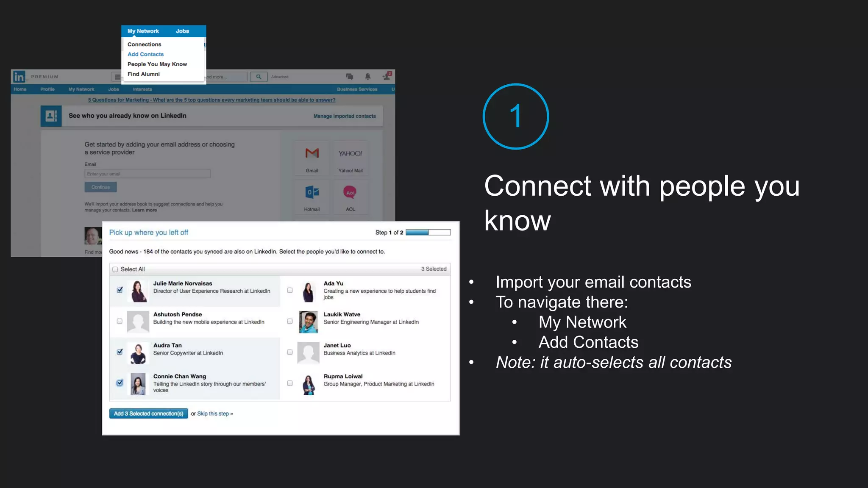Check the Ada Yu checkbox
This screenshot has height=488, width=868.
tap(290, 290)
